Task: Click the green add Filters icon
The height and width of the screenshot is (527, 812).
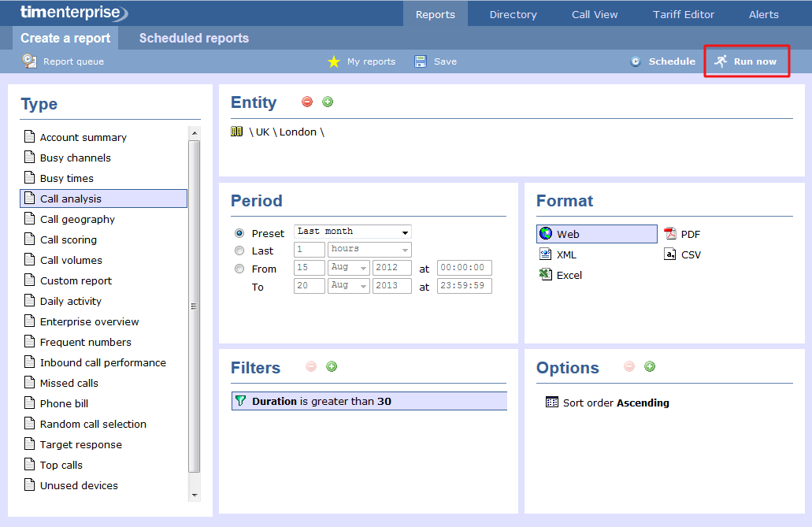Action: click(332, 366)
